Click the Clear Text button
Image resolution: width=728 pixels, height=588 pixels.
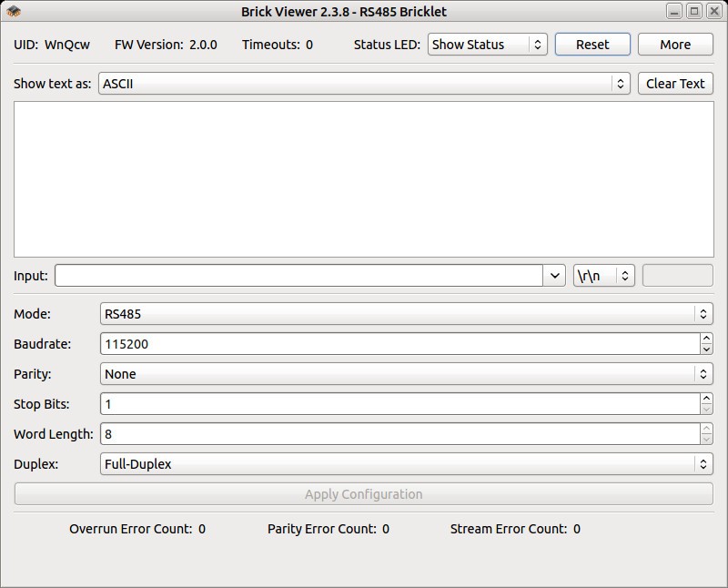pos(675,84)
